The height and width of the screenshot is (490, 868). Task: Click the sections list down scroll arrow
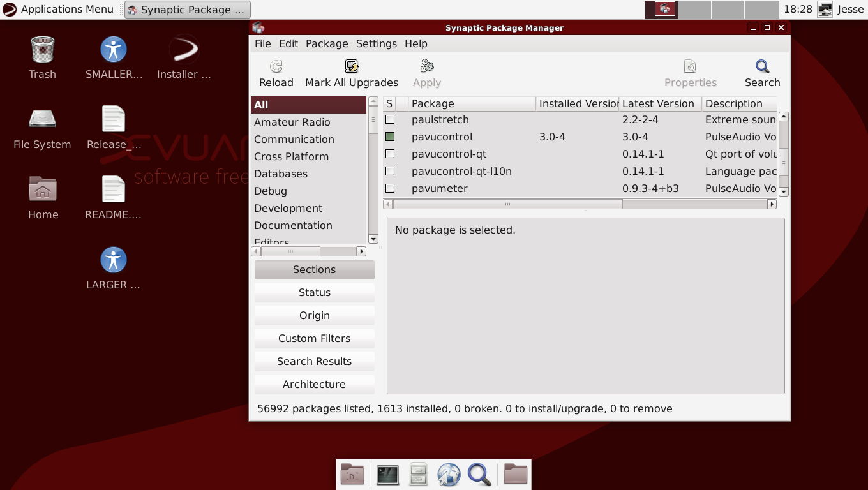click(373, 239)
